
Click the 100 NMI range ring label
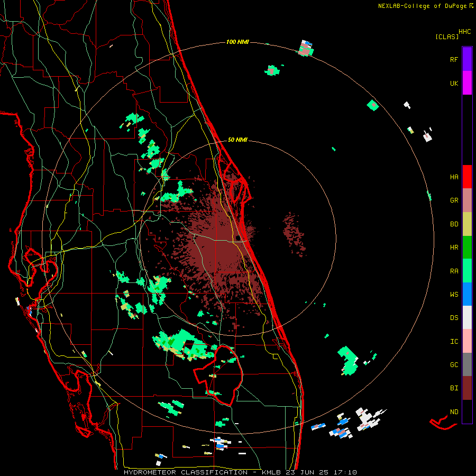[x=237, y=42]
